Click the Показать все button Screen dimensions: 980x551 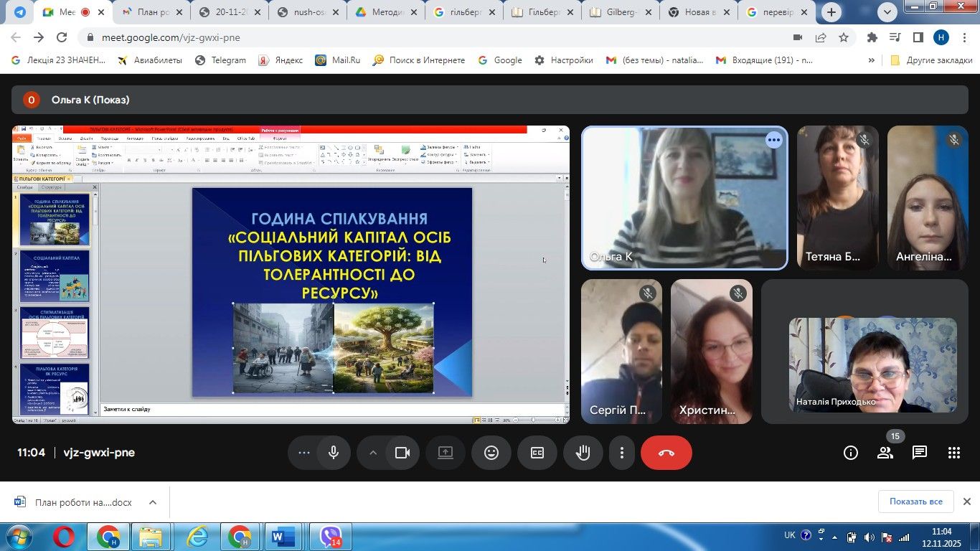915,501
